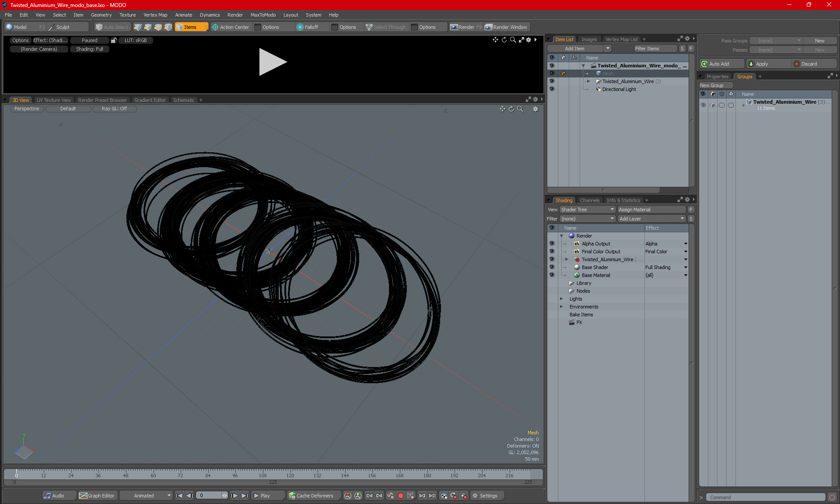Open the Graph Editor

97,496
